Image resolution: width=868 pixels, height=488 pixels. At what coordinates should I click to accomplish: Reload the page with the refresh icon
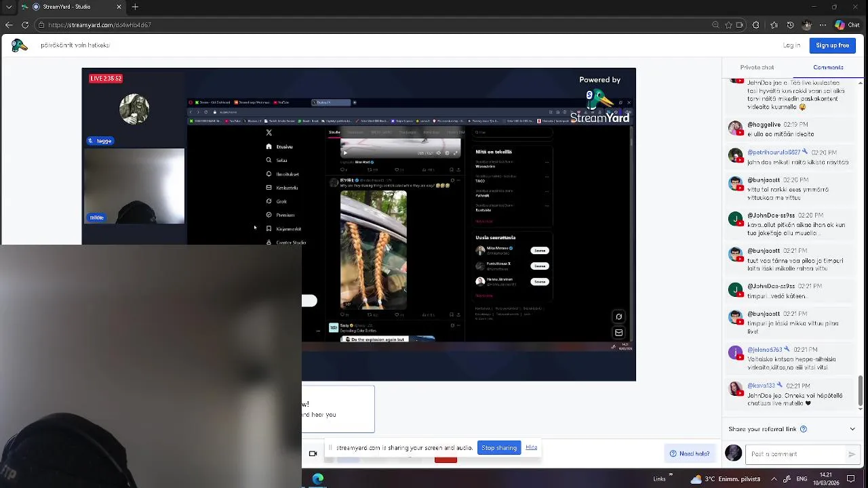pyautogui.click(x=25, y=25)
